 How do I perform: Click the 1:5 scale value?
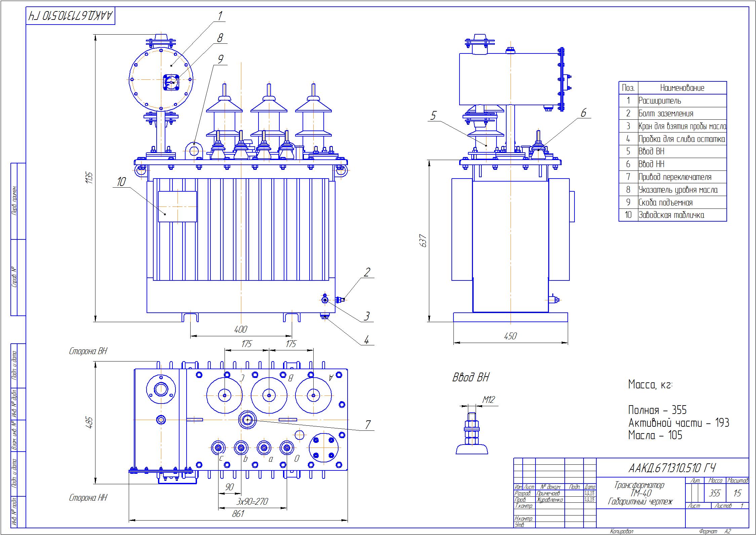[737, 493]
